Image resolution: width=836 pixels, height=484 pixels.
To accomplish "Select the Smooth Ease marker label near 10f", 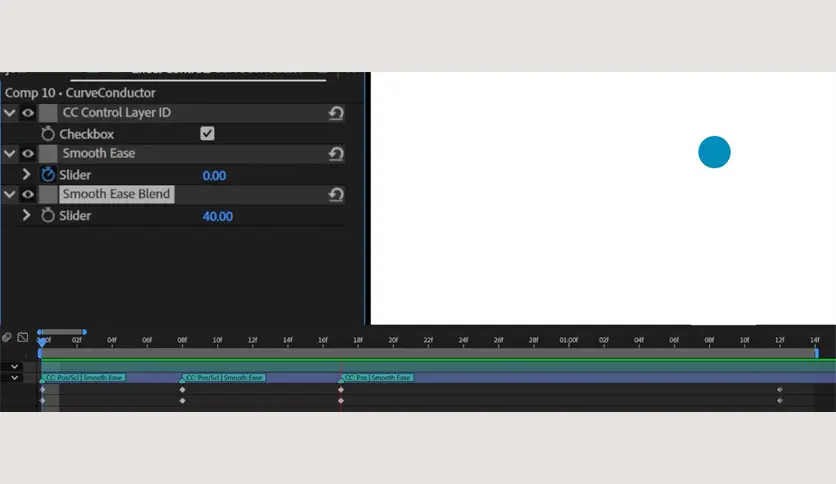I will [x=243, y=377].
